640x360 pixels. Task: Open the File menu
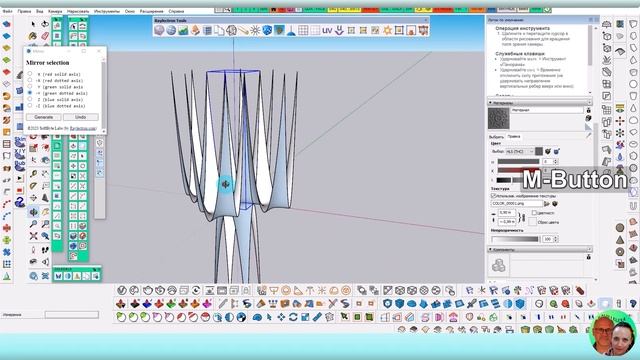coord(8,11)
